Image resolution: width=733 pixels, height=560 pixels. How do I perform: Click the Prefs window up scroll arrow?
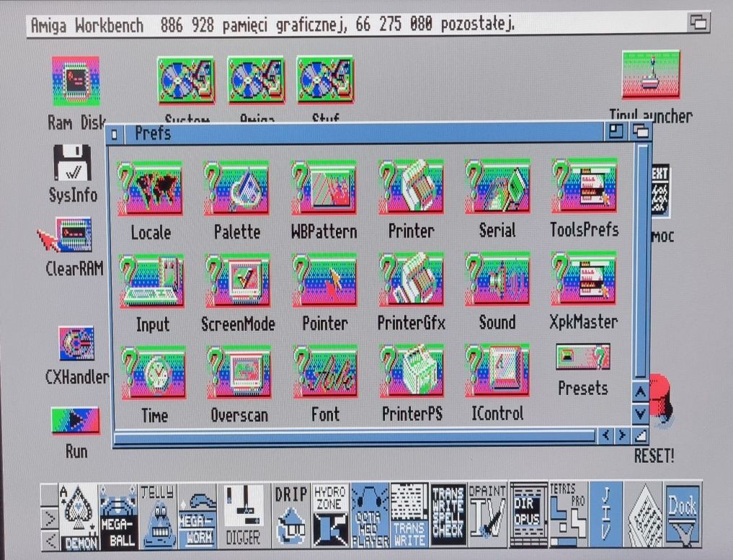click(x=641, y=392)
